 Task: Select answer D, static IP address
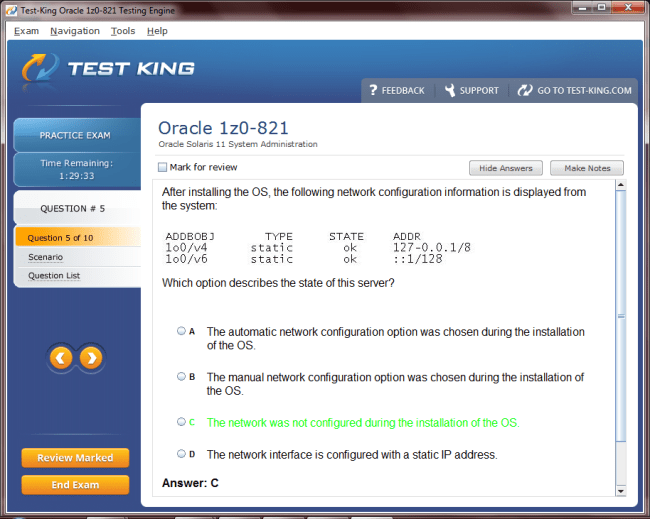(181, 454)
